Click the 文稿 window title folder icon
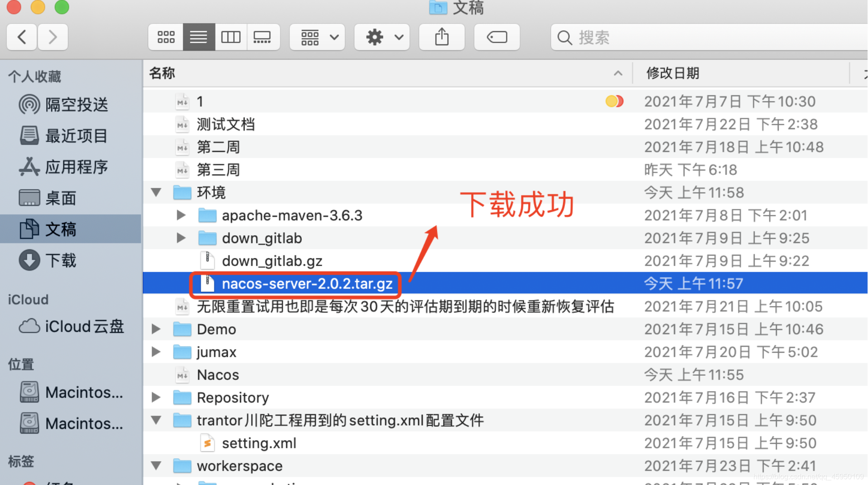 [438, 7]
